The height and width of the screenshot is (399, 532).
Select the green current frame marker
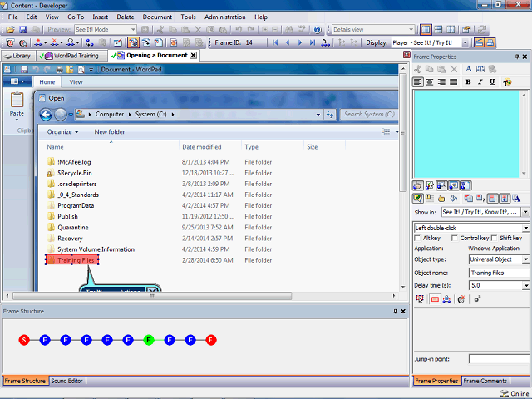tap(149, 340)
